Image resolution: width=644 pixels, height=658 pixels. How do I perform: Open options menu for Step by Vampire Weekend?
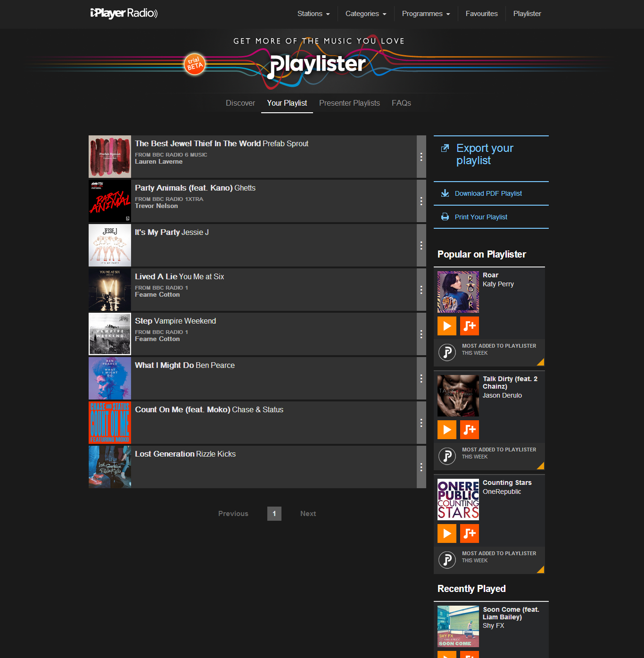(x=421, y=334)
